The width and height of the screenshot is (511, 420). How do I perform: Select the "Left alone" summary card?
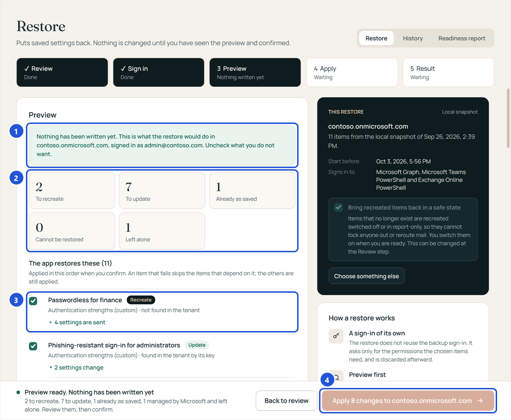coord(162,231)
